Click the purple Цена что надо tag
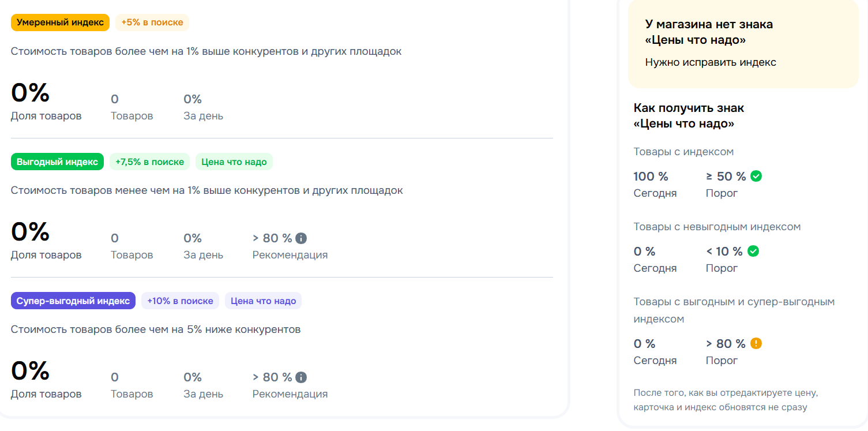868x431 pixels. click(x=264, y=301)
